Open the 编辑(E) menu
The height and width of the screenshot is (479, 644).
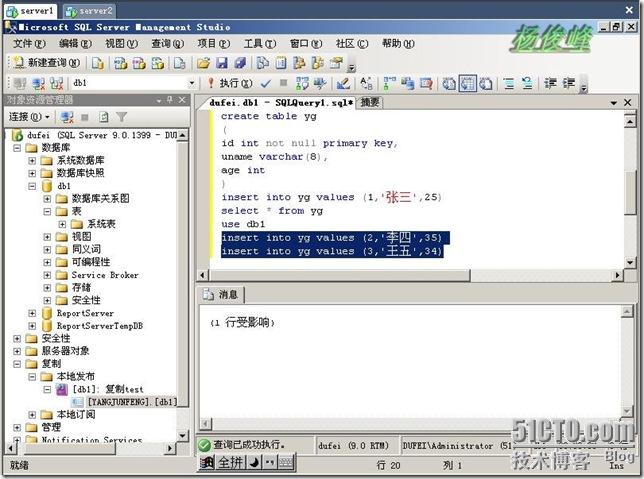tap(75, 44)
